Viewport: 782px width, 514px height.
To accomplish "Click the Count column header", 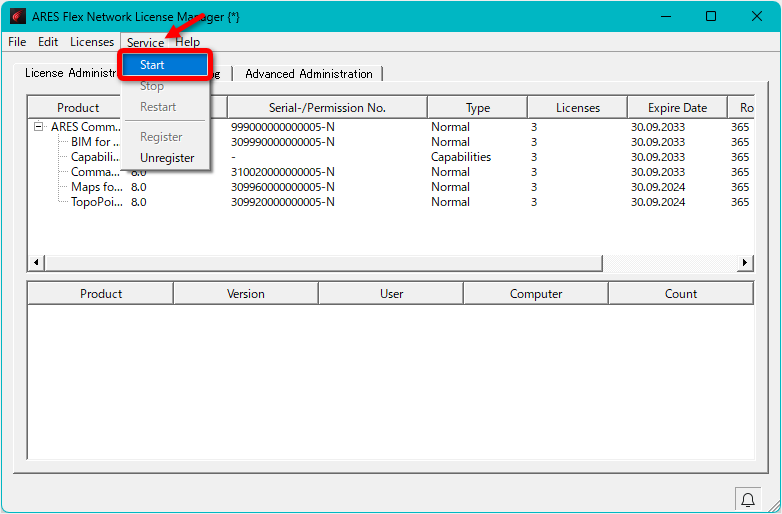I will 681,294.
